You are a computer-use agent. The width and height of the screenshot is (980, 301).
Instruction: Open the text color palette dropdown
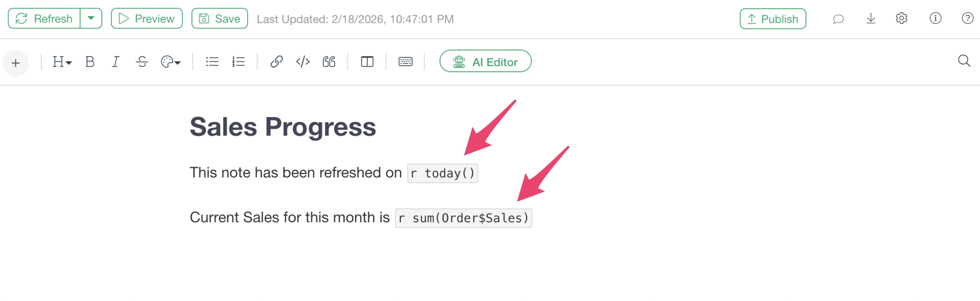click(x=170, y=62)
